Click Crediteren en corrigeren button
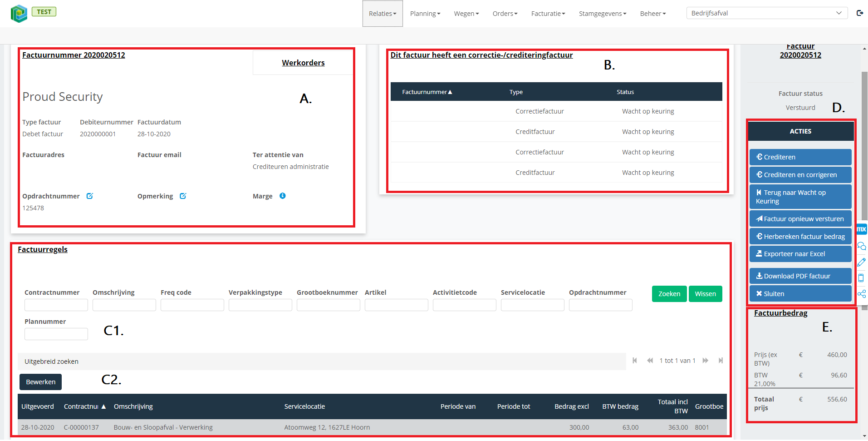 tap(800, 175)
